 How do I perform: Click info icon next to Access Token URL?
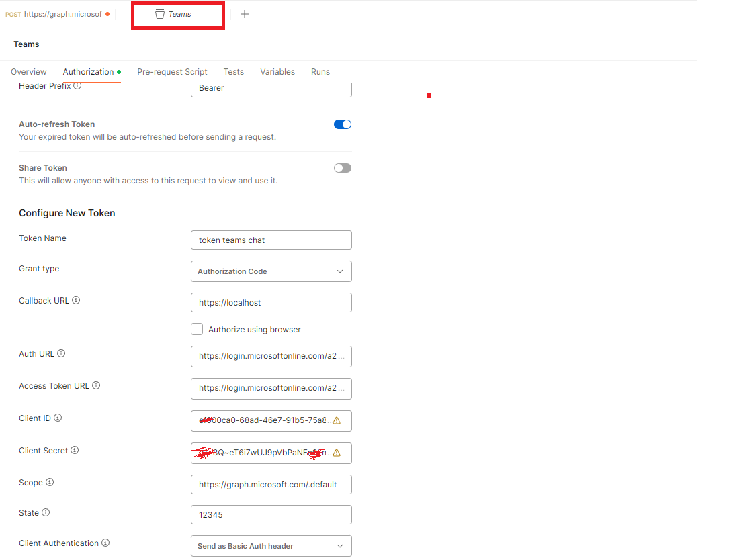96,385
